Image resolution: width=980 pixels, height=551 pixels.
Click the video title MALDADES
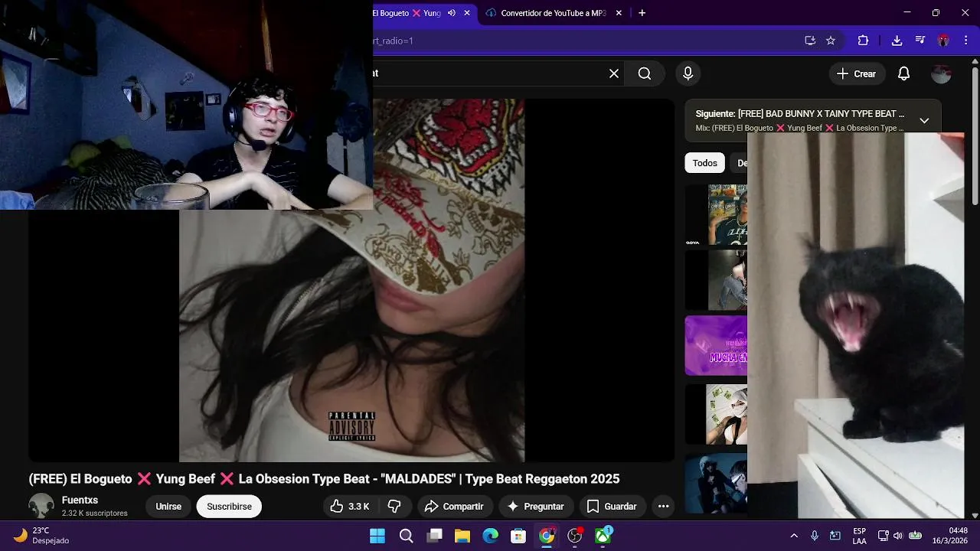[324, 479]
